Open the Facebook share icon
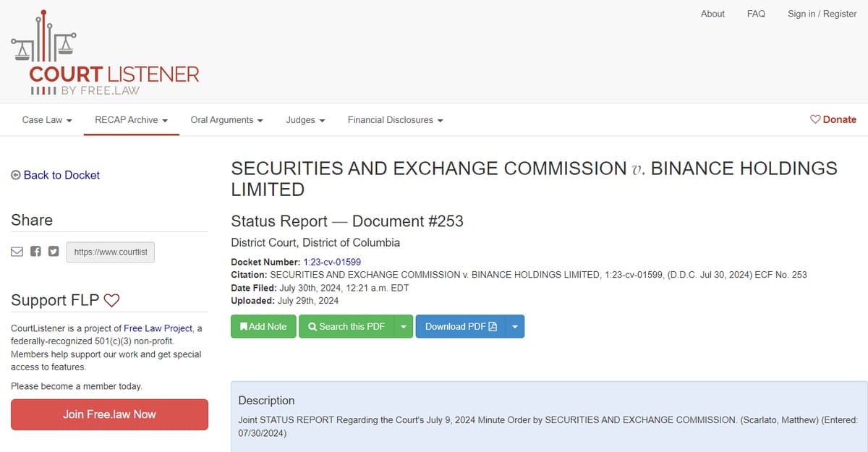 (x=35, y=251)
